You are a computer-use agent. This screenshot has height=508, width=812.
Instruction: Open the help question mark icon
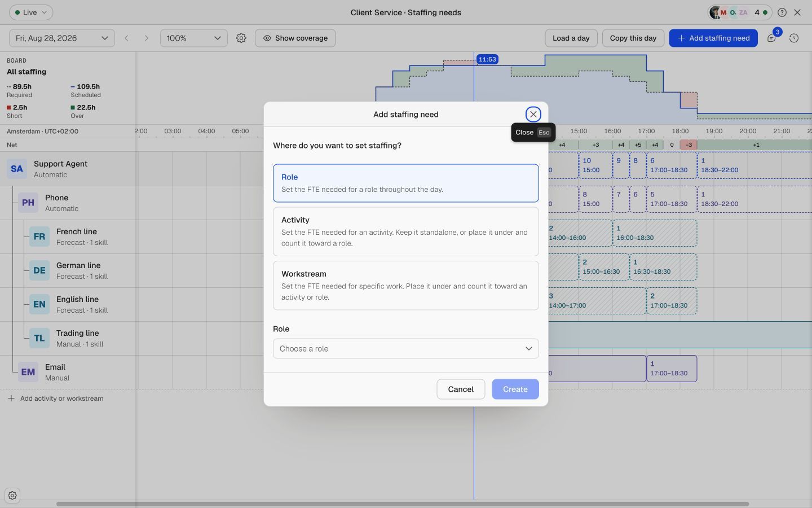(x=782, y=12)
